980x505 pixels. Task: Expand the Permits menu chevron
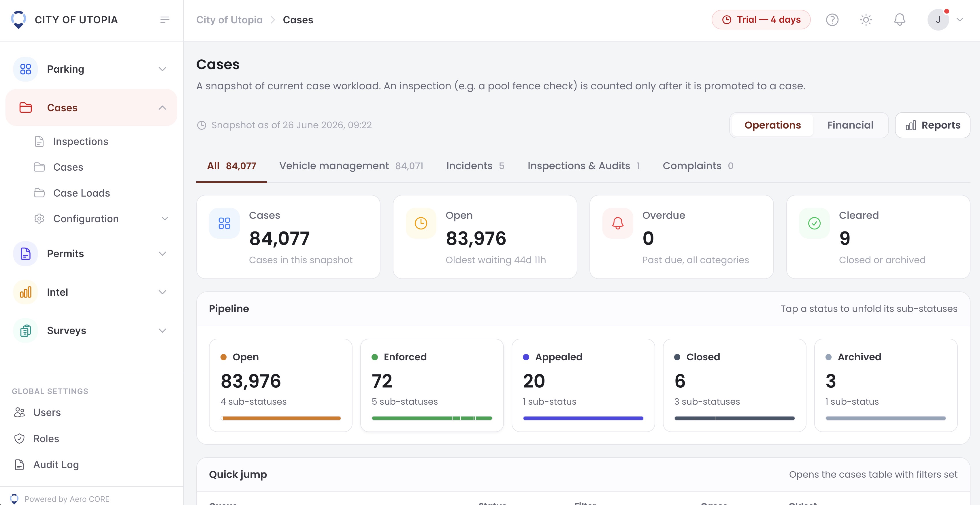pos(163,253)
